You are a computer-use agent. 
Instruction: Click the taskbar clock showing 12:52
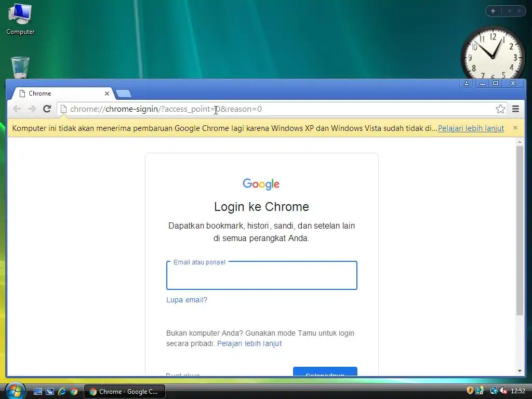point(518,391)
